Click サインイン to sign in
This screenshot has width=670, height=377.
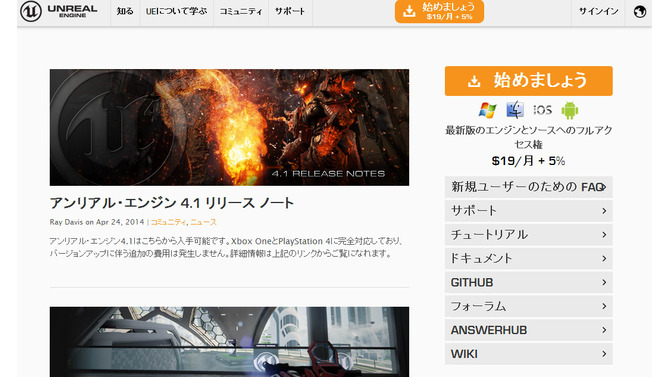click(x=599, y=12)
